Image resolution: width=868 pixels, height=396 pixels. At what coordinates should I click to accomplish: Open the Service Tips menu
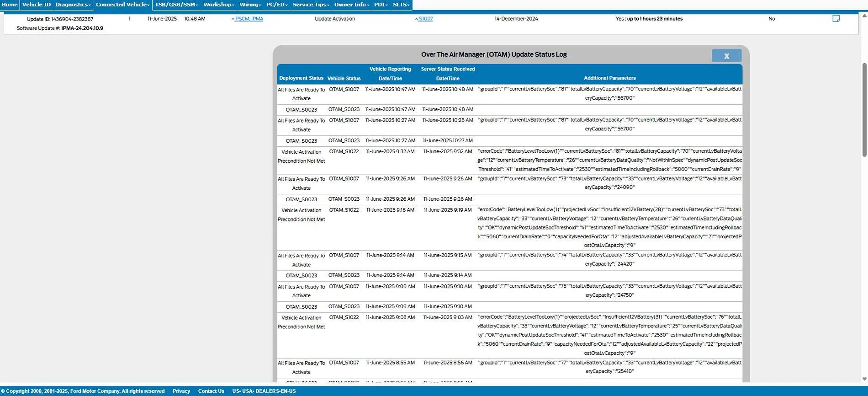pos(311,5)
